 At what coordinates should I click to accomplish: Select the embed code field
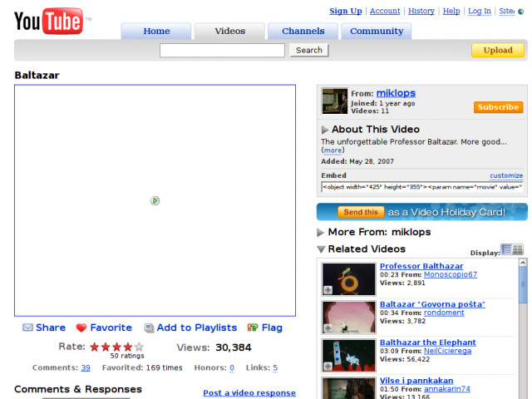[422, 187]
